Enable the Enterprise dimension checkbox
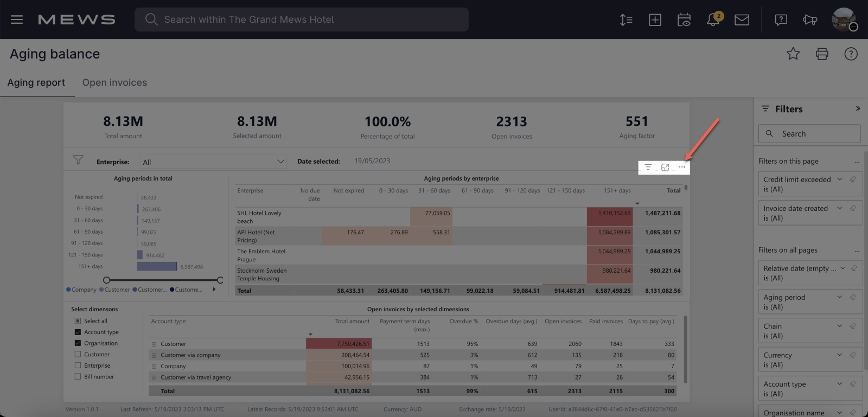Image resolution: width=868 pixels, height=417 pixels. tap(78, 365)
